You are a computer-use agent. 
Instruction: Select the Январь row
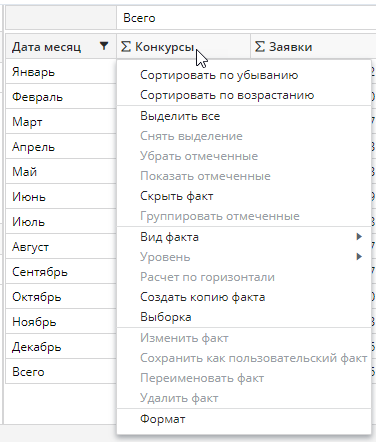(61, 72)
